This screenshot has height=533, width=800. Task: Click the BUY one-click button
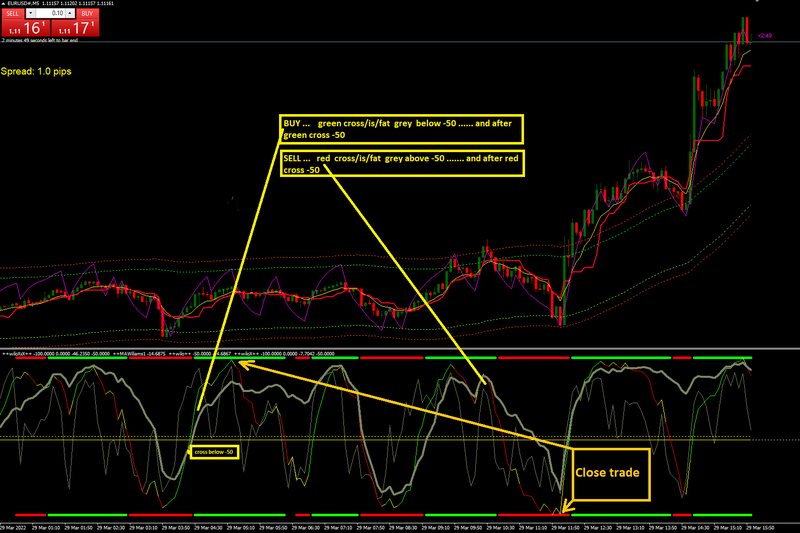coord(87,13)
